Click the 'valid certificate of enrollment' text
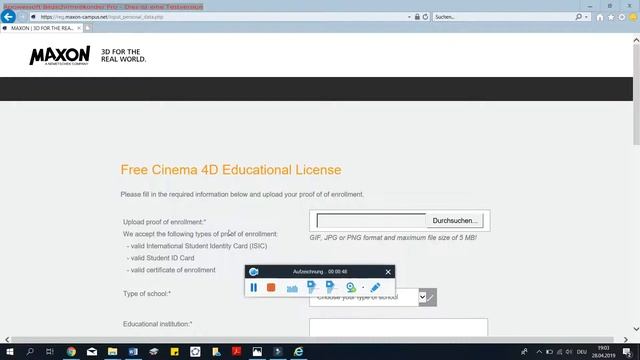Viewport: 640px width, 360px height. click(173, 270)
